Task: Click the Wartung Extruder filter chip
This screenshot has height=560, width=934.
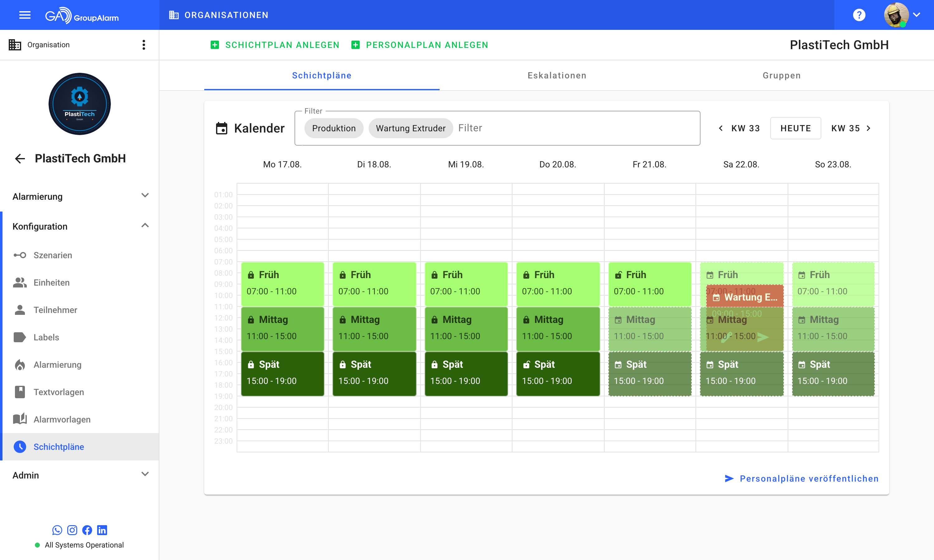Action: pos(410,128)
